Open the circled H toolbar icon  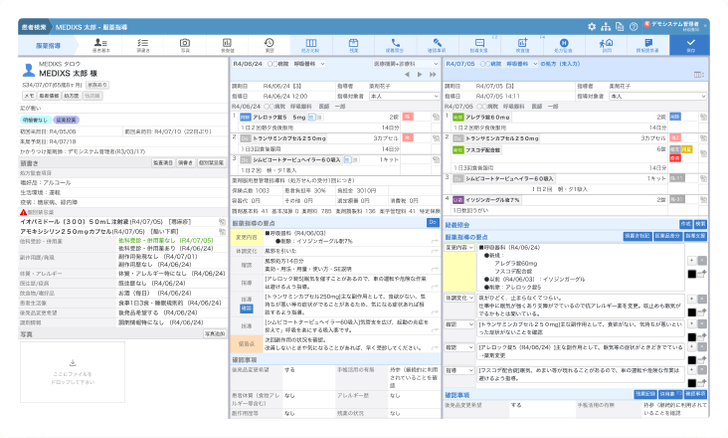point(564,45)
